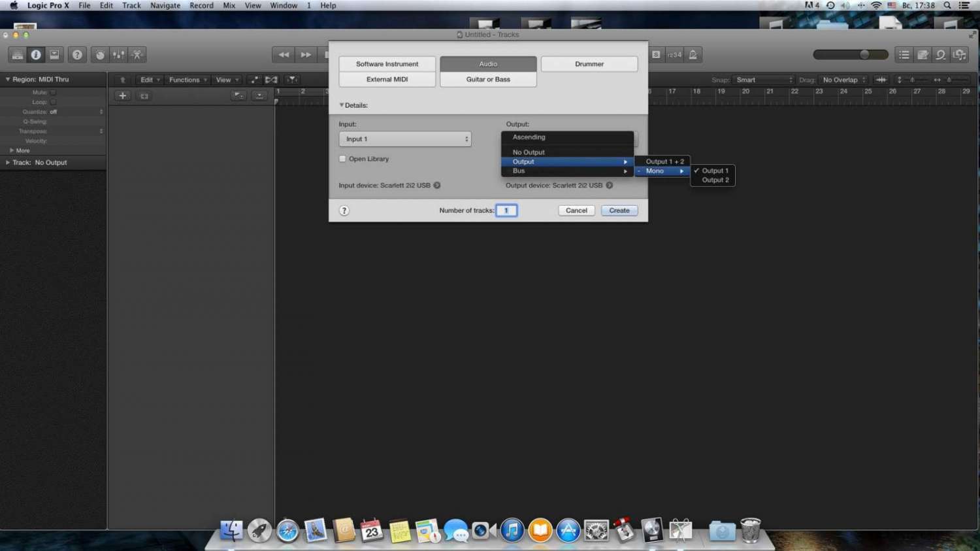Screen dimensions: 980x551
Task: Open the Mixer from the toolbar
Action: point(118,55)
